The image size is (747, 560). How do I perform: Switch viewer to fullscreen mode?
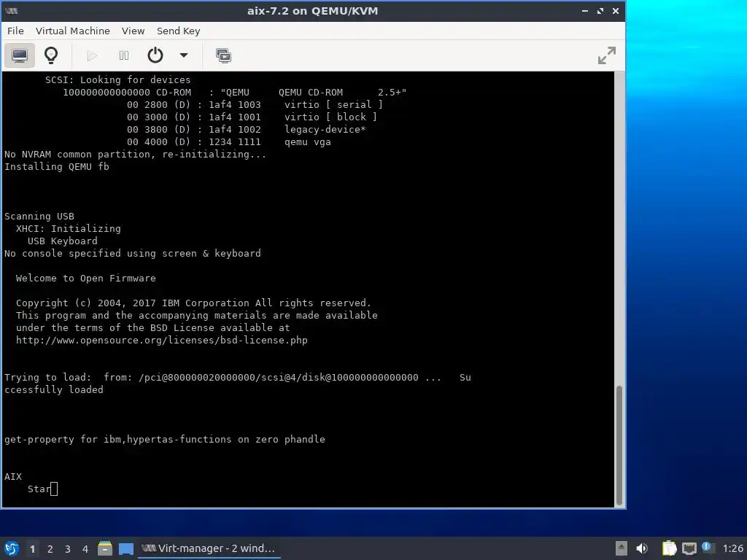point(606,55)
